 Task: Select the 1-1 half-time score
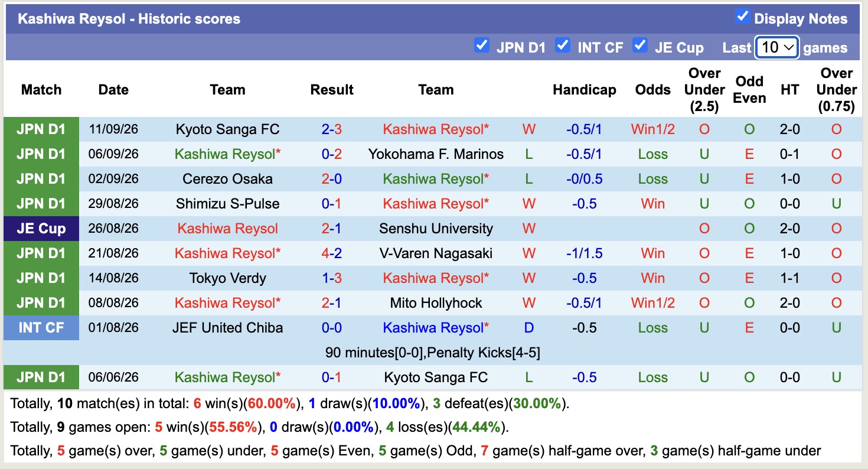click(x=789, y=278)
